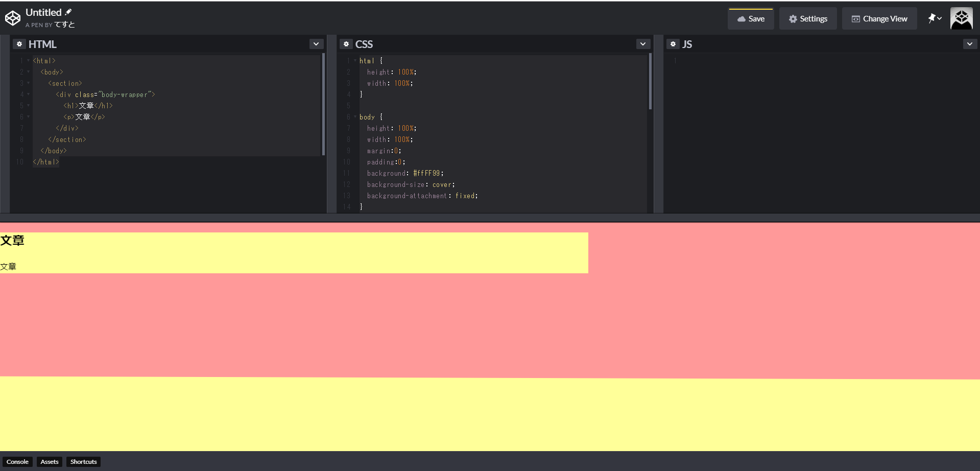
Task: Open HTML editor settings gear
Action: (19, 44)
